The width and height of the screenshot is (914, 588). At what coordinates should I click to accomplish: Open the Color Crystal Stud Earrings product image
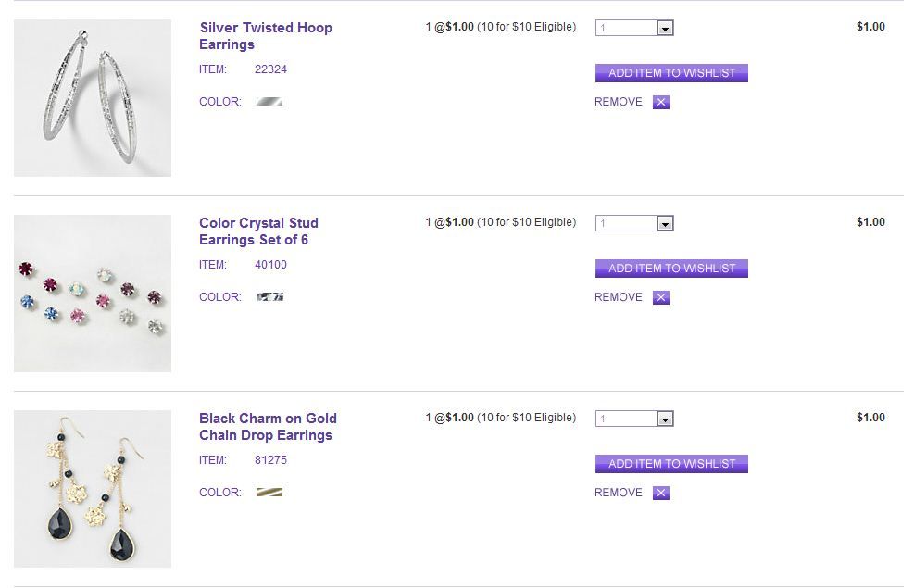[93, 294]
